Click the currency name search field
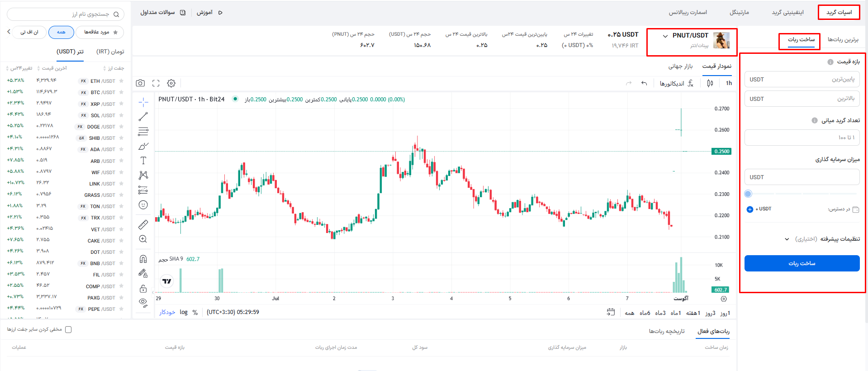The image size is (868, 371). click(66, 14)
